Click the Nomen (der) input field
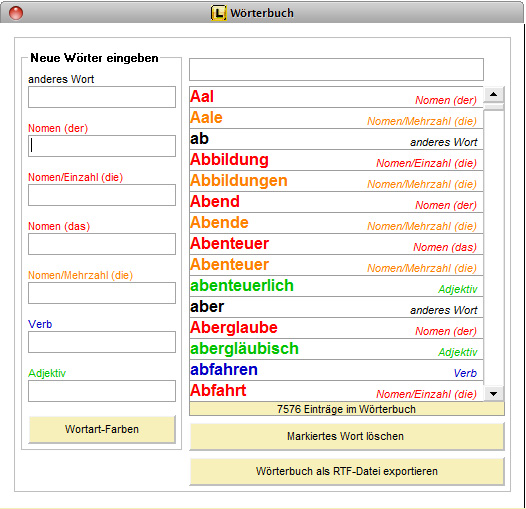This screenshot has width=526, height=509. [x=102, y=146]
